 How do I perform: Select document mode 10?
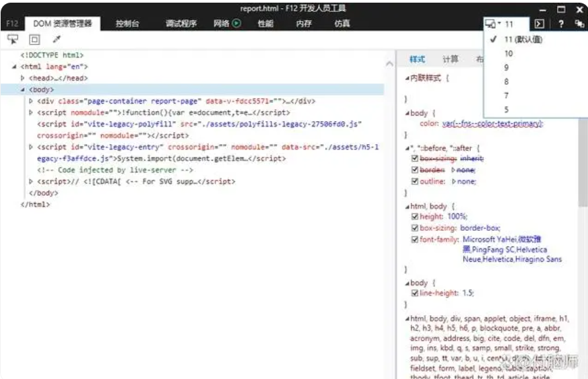509,54
